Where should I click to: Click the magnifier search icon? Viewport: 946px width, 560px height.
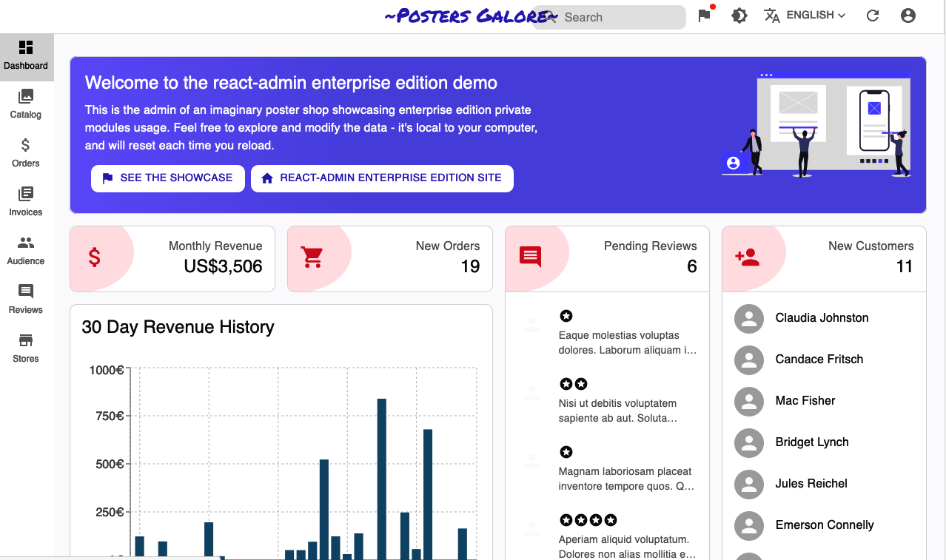tap(549, 17)
